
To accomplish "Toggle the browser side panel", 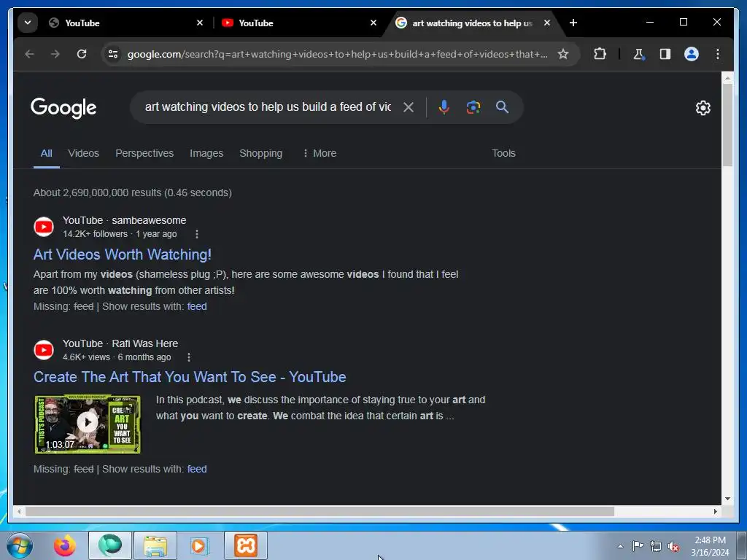I will point(665,54).
